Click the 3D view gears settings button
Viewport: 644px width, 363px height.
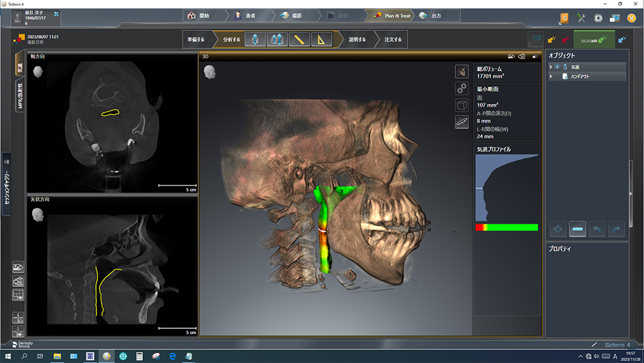click(462, 88)
